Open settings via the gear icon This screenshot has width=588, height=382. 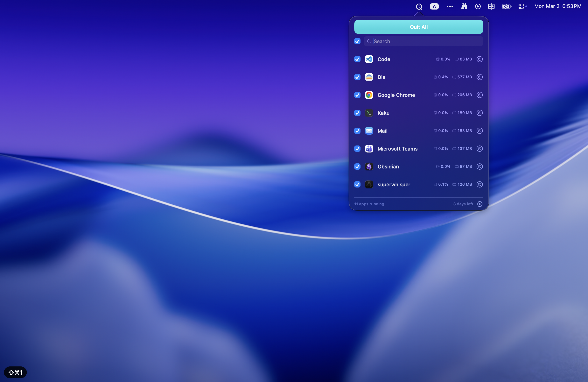(480, 204)
